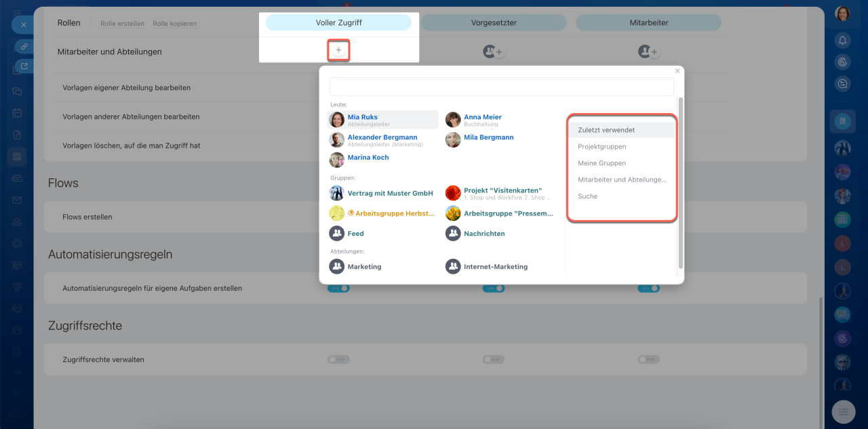Click the Mitarbeiter role header
The height and width of the screenshot is (429, 868).
[649, 22]
